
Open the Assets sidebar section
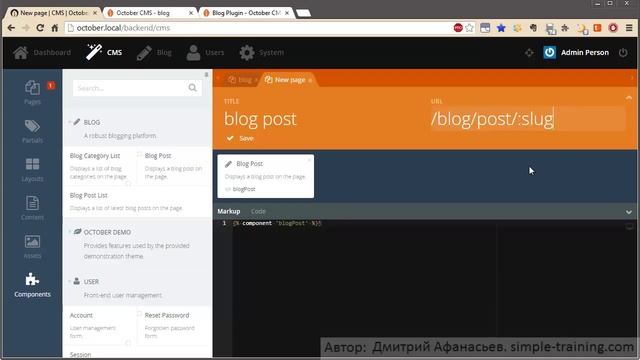pos(32,247)
